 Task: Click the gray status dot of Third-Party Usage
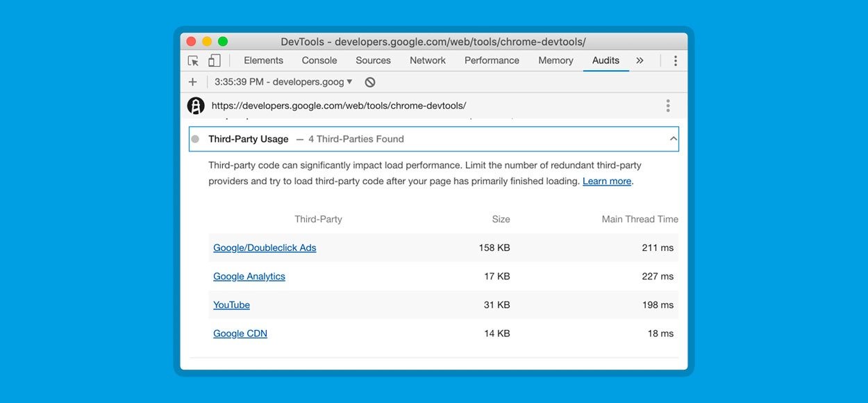pyautogui.click(x=195, y=139)
